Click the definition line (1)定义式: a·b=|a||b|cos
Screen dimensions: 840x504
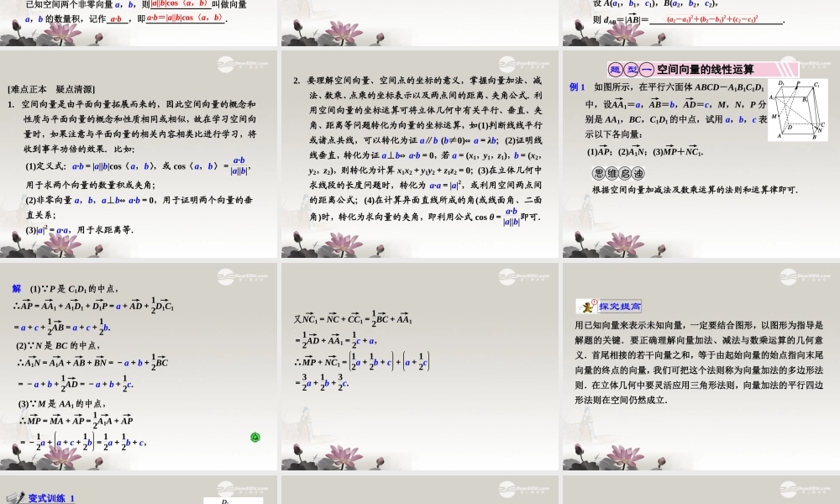[137, 166]
